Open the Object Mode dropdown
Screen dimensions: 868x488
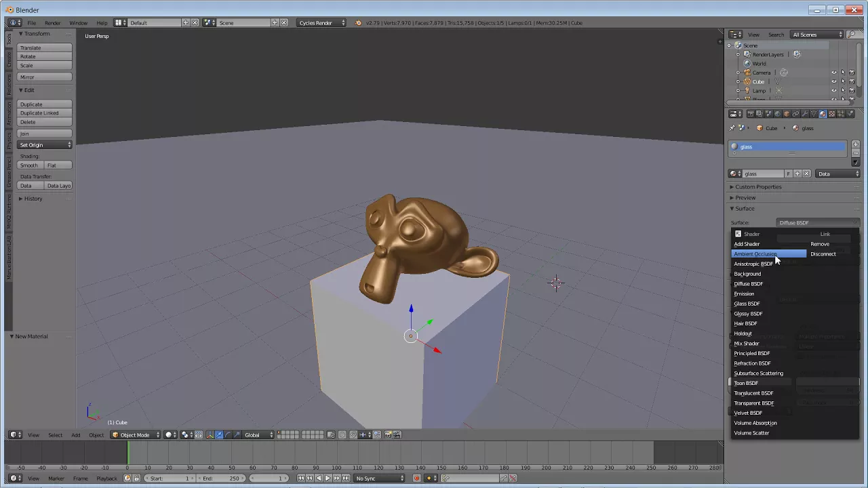[135, 434]
